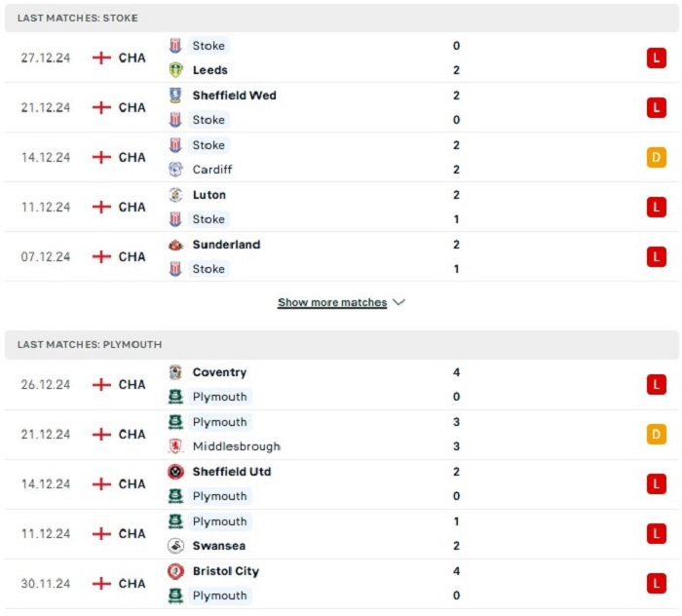Click the D badge for Plymouth vs Middlesbrough
The width and height of the screenshot is (682, 616).
[657, 434]
